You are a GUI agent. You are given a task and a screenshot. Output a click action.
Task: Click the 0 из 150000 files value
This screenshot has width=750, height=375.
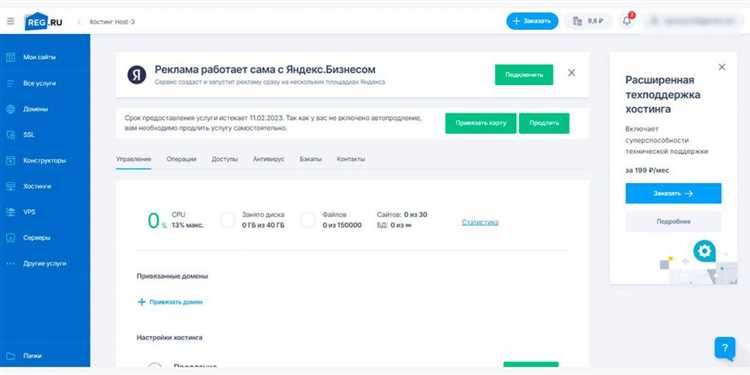click(342, 225)
